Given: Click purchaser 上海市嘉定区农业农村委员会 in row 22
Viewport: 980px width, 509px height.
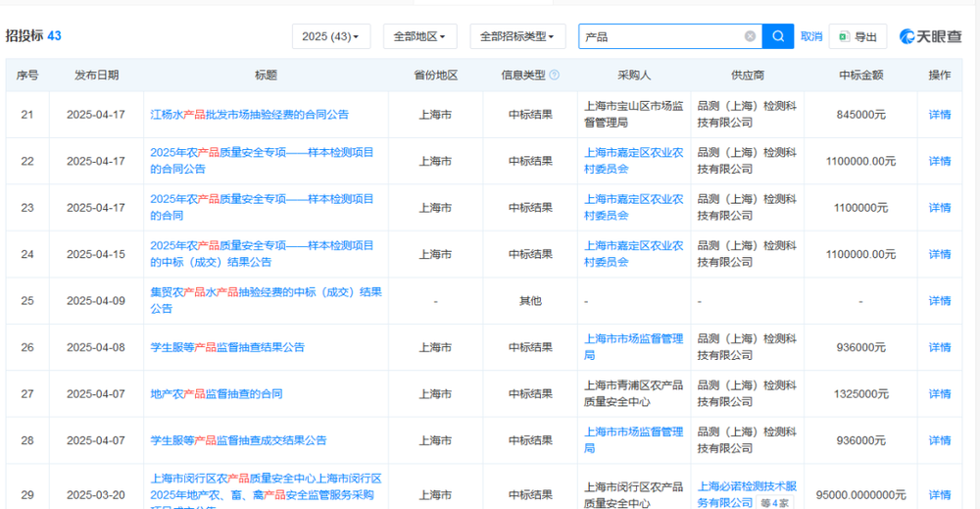Looking at the screenshot, I should 633,161.
